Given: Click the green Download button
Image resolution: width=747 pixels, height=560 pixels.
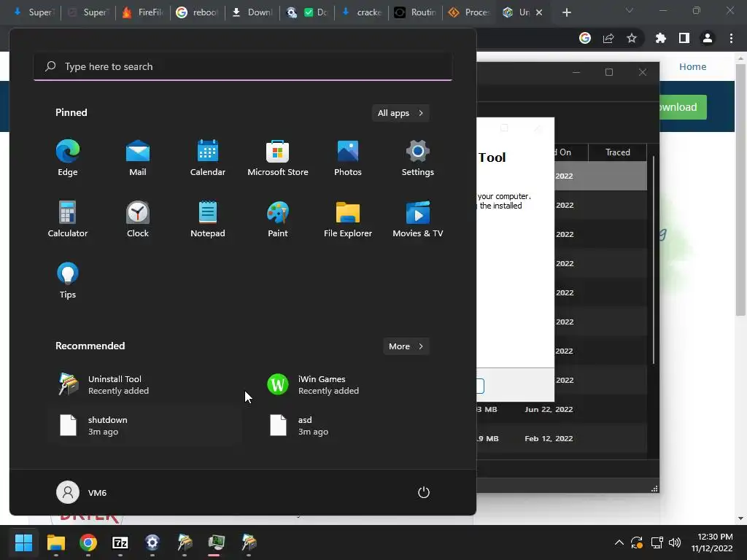Looking at the screenshot, I should 683,107.
